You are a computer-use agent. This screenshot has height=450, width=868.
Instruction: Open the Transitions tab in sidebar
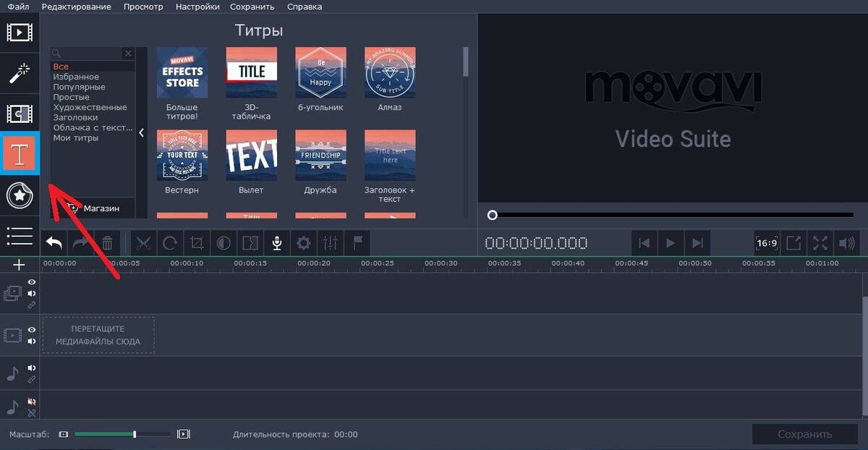tap(20, 114)
